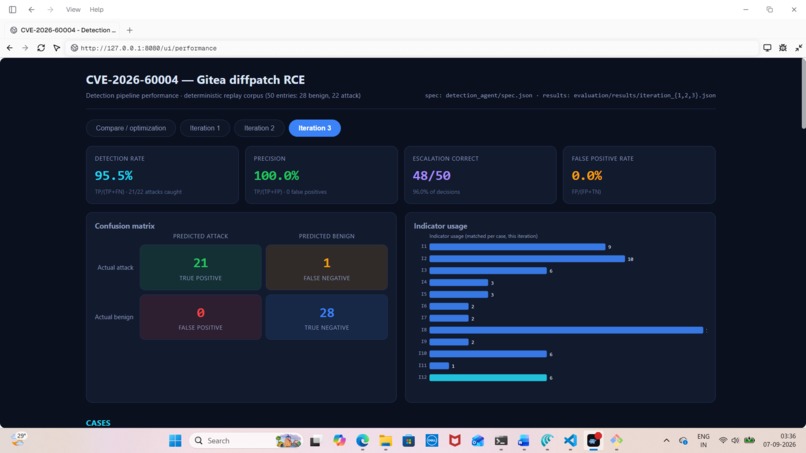Open the ENG IN language switcher
Screen dimensions: 806x453
(703, 441)
